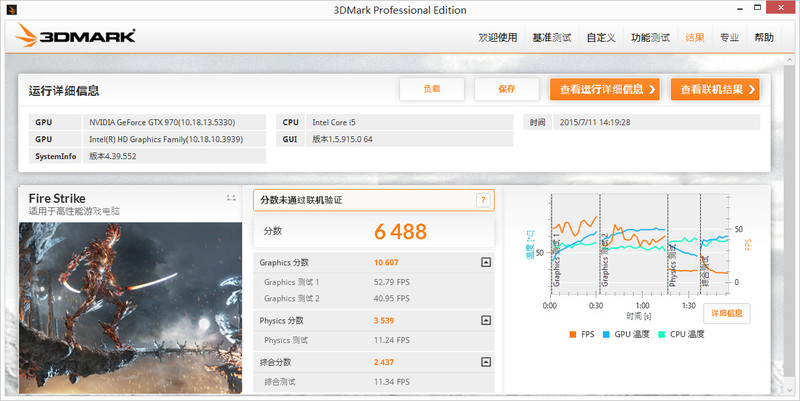Minimize the 3DMark window
The height and width of the screenshot is (401, 800).
pyautogui.click(x=740, y=9)
